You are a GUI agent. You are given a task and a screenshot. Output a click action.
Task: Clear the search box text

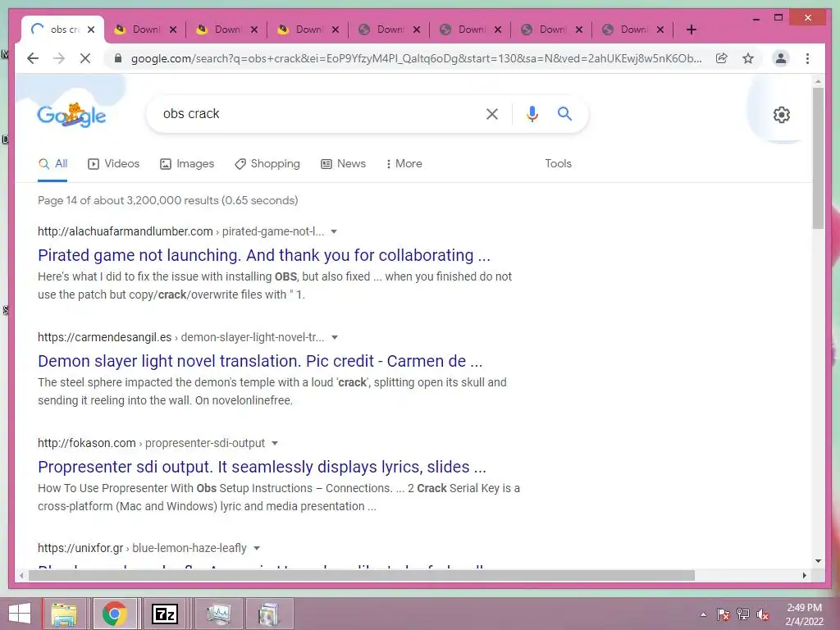click(x=492, y=114)
